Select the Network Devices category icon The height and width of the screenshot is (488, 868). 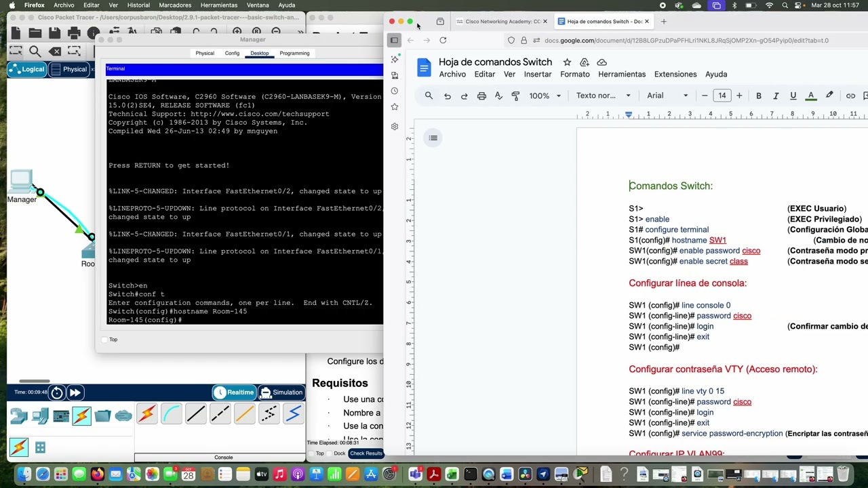click(x=19, y=415)
